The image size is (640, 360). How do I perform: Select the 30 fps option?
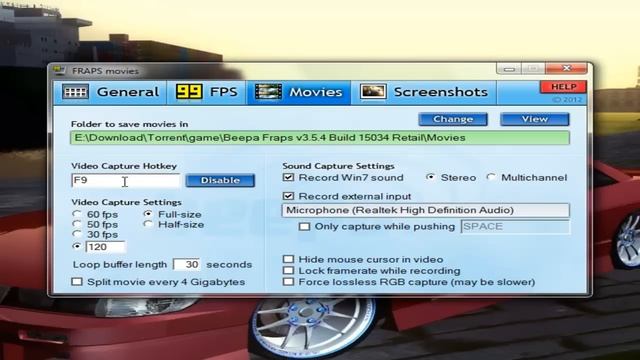point(77,234)
